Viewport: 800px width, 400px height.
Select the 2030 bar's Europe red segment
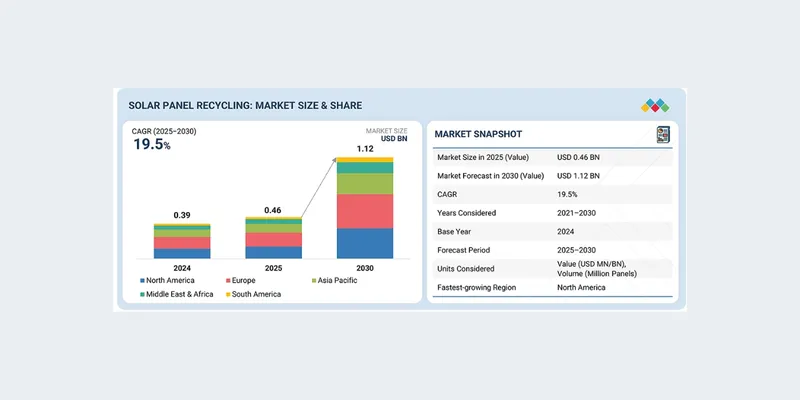pos(365,211)
